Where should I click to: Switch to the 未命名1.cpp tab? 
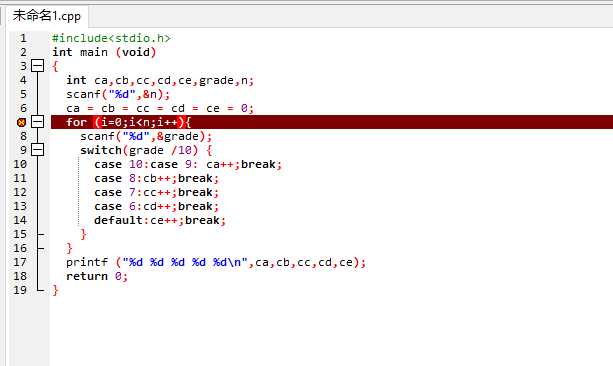47,16
